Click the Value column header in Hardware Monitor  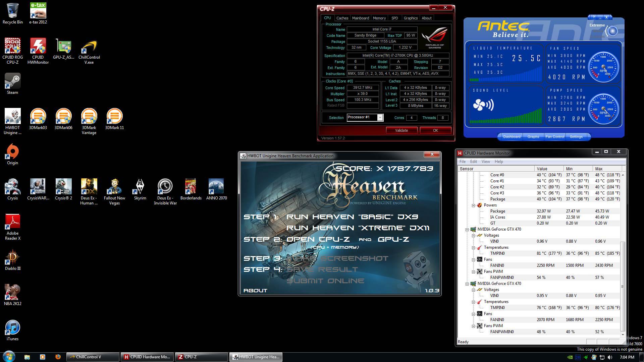(549, 169)
